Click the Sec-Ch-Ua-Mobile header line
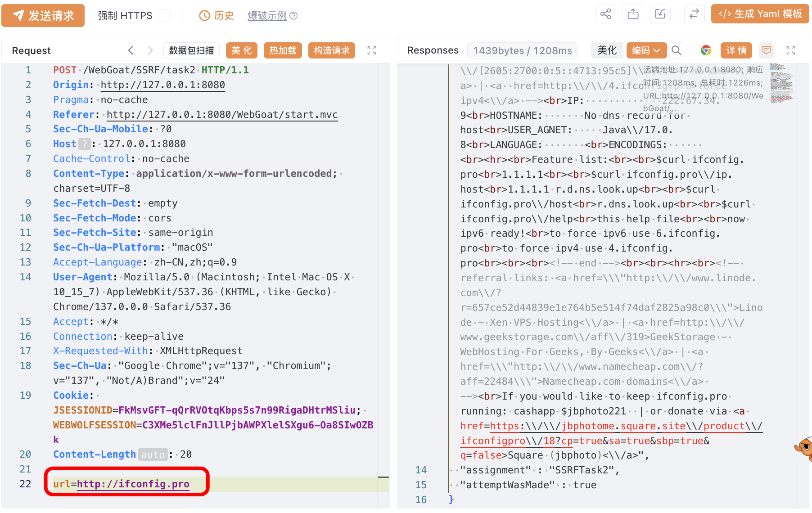812x513 pixels. pos(113,129)
